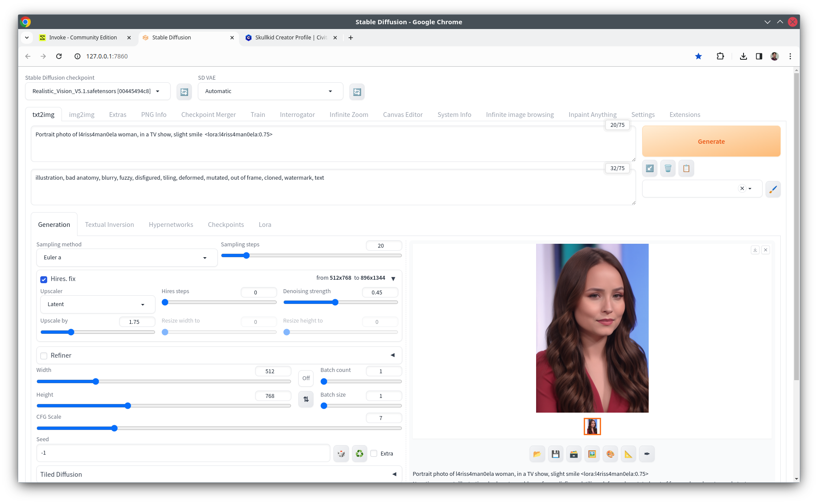Enable the Refiner checkbox
The image size is (818, 504).
point(44,356)
